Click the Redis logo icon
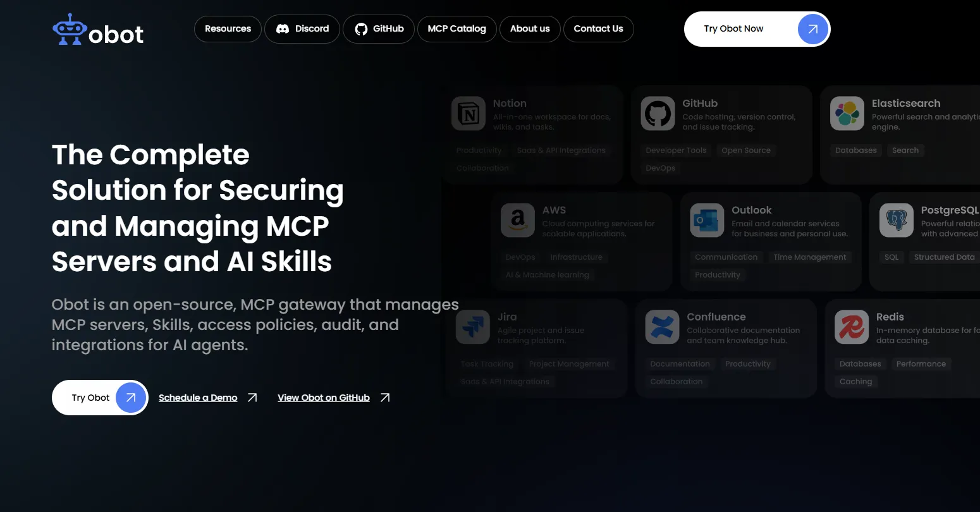 (852, 327)
